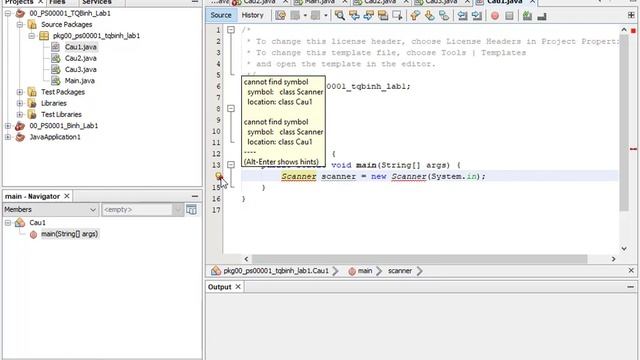Toggle highlight search
Viewport: 640px width, 360px height.
[382, 16]
